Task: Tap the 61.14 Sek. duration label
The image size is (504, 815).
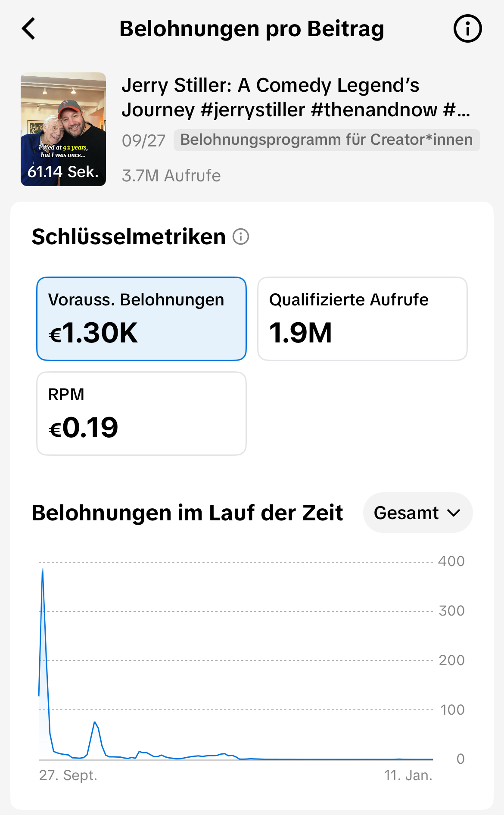Action: click(x=63, y=172)
